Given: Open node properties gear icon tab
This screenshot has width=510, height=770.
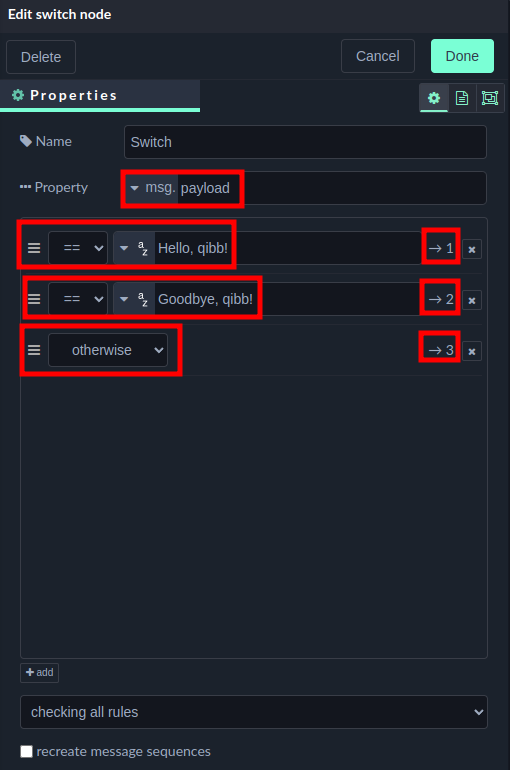Looking at the screenshot, I should pyautogui.click(x=434, y=98).
